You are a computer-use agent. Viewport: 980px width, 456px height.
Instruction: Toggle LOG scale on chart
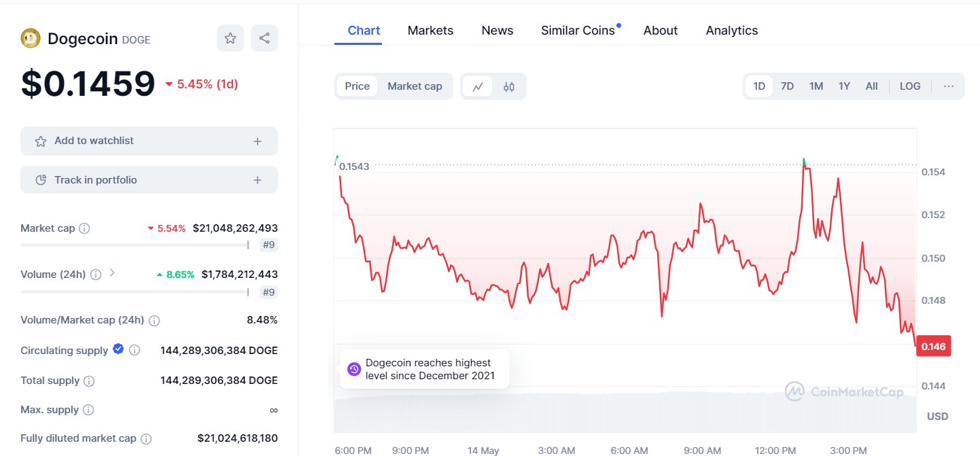[x=910, y=86]
